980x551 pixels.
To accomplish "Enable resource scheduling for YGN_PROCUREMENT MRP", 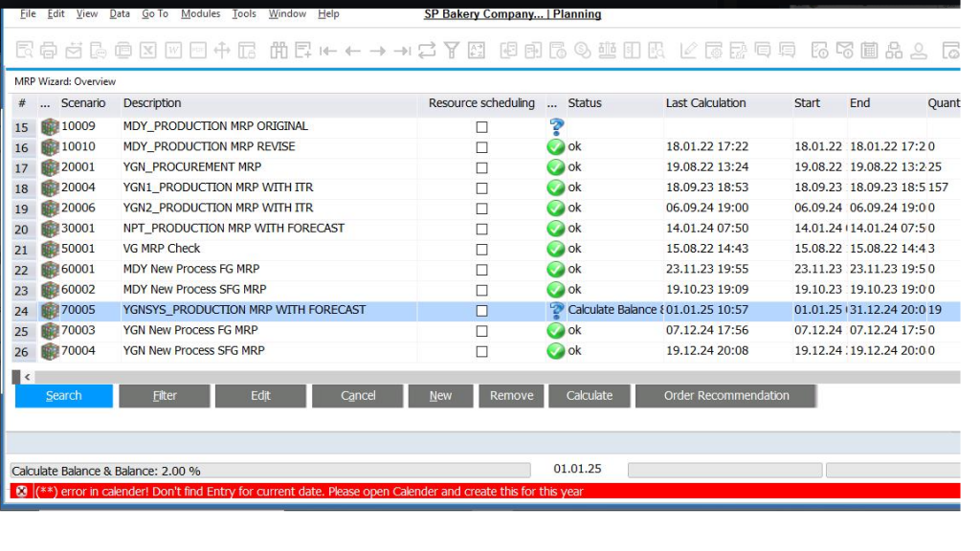I will coord(481,167).
